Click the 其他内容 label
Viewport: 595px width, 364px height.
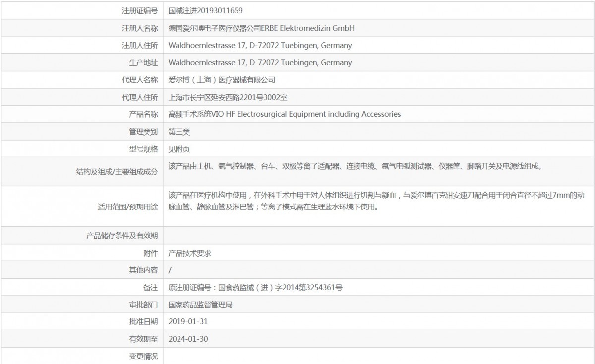[x=143, y=270]
